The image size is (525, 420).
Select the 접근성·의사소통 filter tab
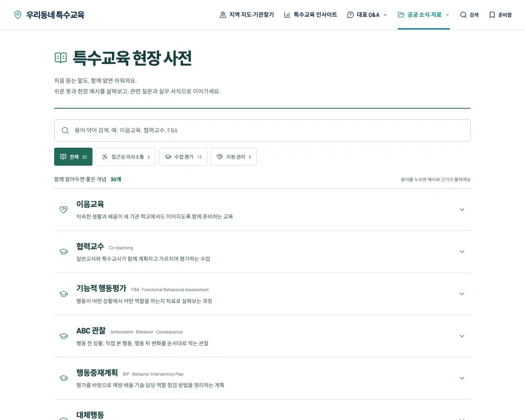tap(126, 157)
